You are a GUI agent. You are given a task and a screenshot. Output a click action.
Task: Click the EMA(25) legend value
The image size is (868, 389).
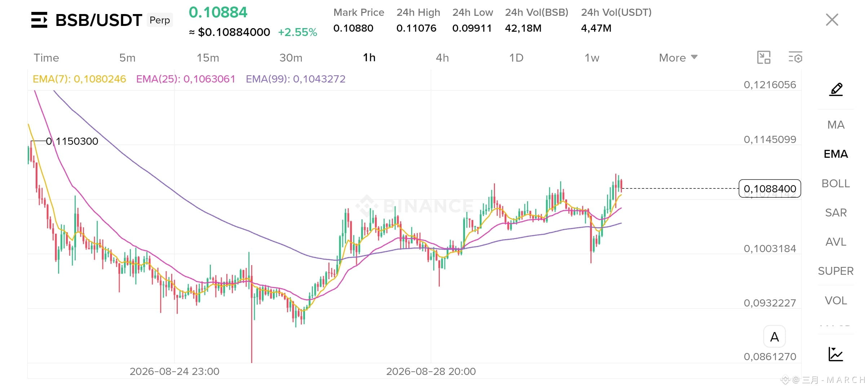pyautogui.click(x=186, y=79)
